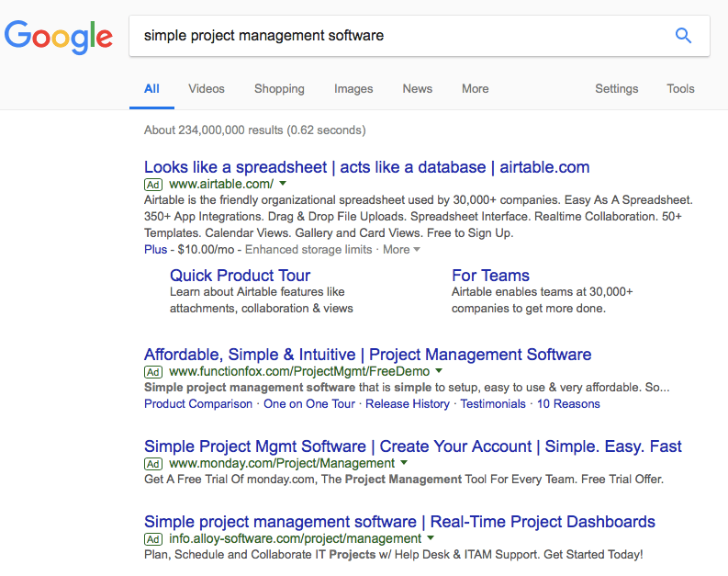
Task: Open the Testimonials link
Action: click(493, 403)
